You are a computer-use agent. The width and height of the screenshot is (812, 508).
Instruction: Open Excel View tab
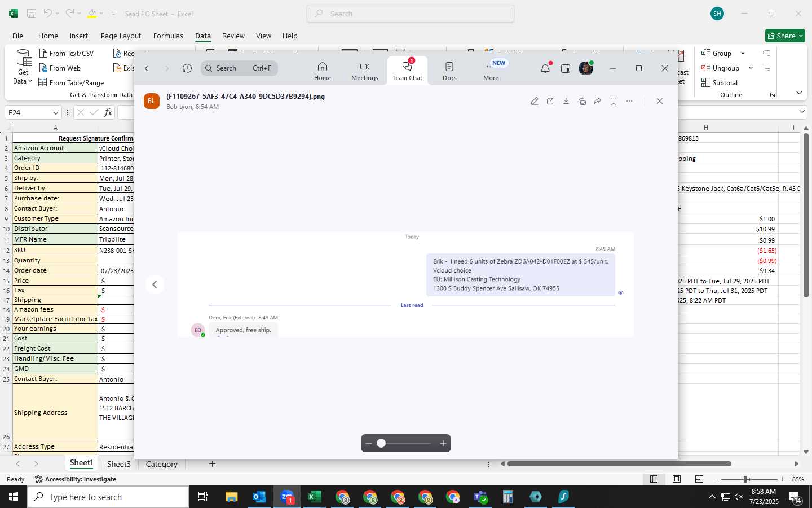263,36
